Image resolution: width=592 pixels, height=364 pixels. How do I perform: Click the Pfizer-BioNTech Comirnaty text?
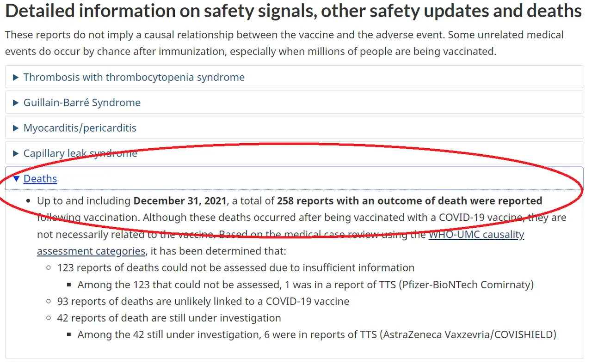click(465, 285)
